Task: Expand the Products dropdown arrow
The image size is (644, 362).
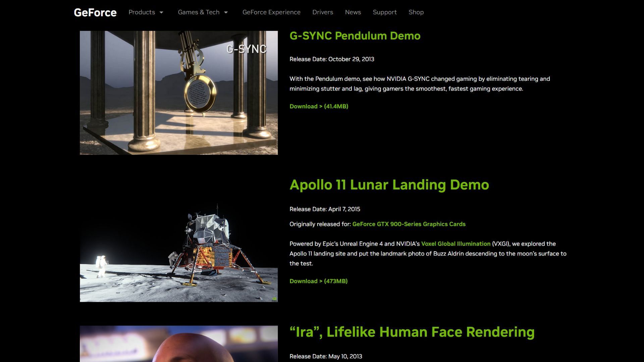Action: point(161,12)
